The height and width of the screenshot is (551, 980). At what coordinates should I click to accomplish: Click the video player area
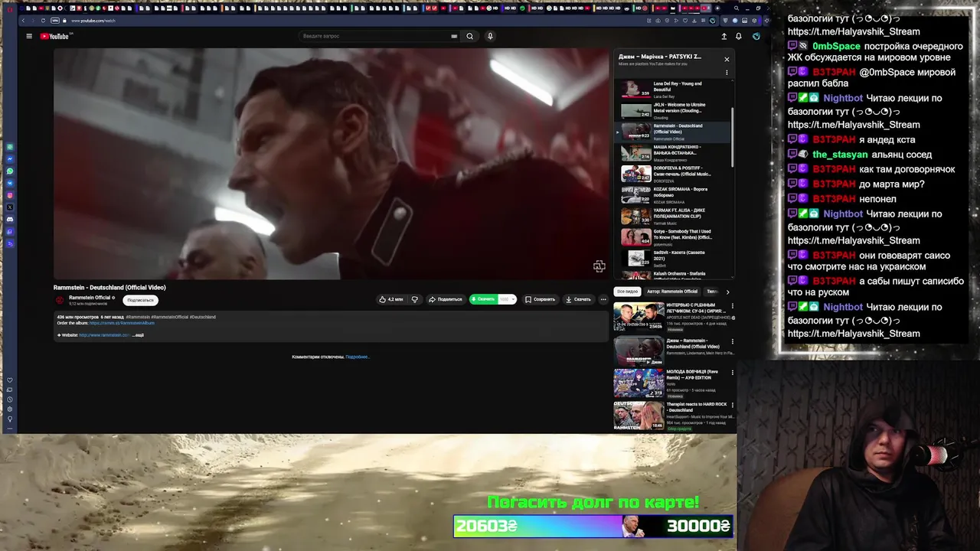coord(331,164)
